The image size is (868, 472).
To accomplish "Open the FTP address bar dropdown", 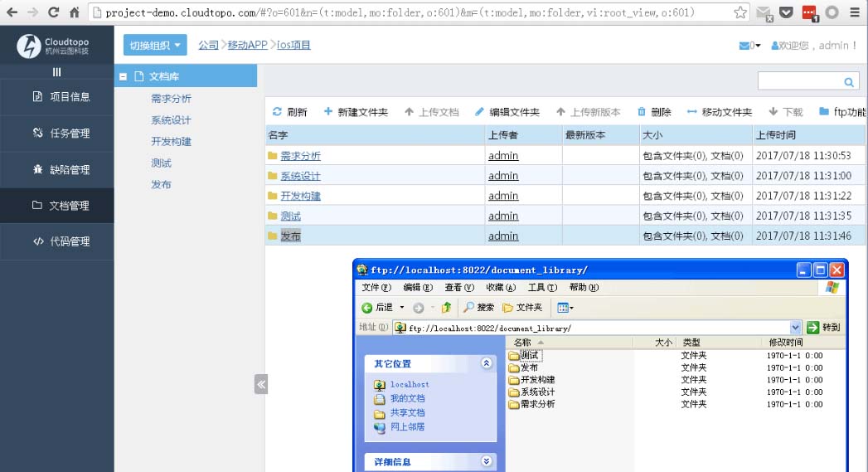I will (x=796, y=328).
